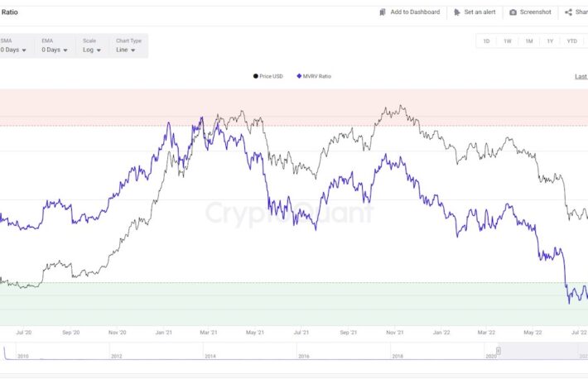The image size is (588, 379).
Task: Select the 1W time range
Action: (x=508, y=41)
